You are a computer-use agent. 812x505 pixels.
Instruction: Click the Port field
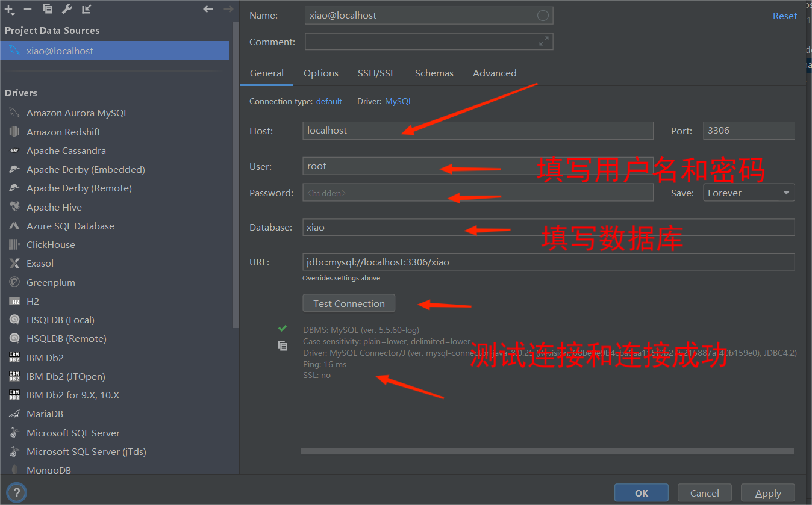(749, 131)
